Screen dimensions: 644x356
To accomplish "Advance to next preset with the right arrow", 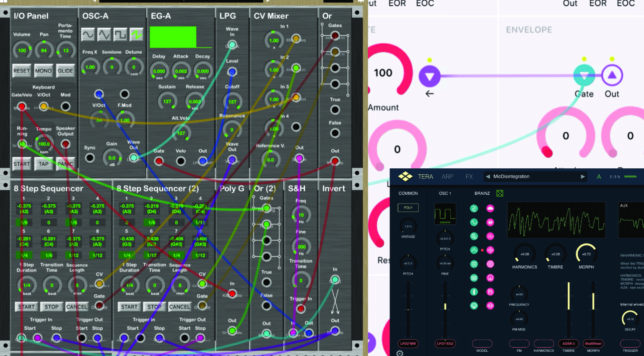I will click(x=583, y=177).
